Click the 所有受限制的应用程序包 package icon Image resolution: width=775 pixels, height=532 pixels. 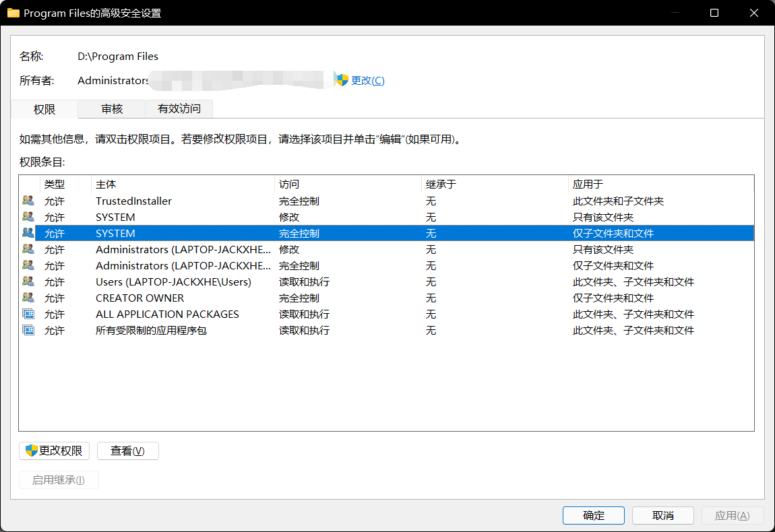coord(28,330)
